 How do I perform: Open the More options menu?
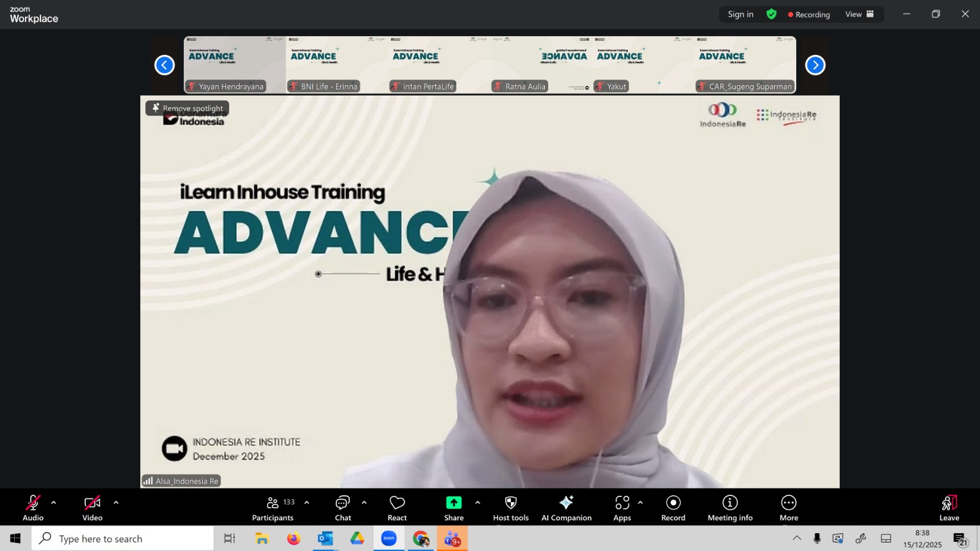(x=788, y=508)
